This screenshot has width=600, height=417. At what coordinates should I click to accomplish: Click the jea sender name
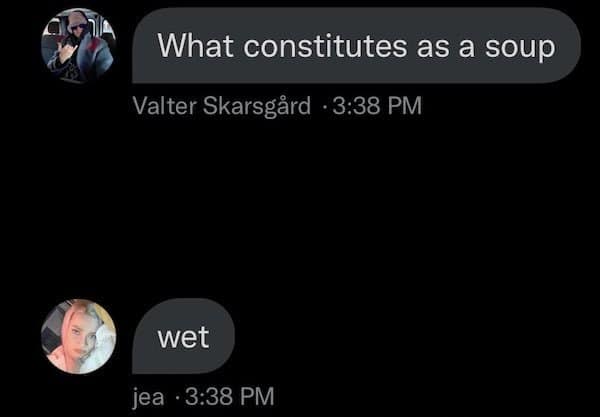tap(148, 397)
